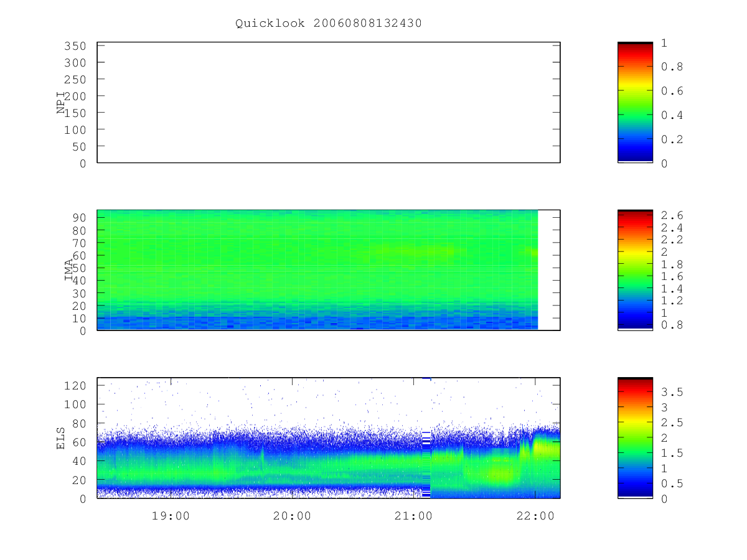
Task: Click the 40 tick on ELS axis
Action: (80, 461)
